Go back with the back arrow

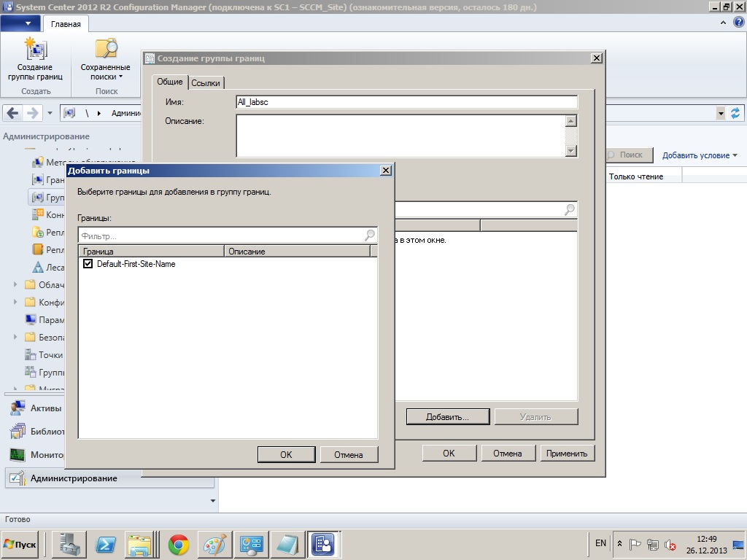pos(13,113)
